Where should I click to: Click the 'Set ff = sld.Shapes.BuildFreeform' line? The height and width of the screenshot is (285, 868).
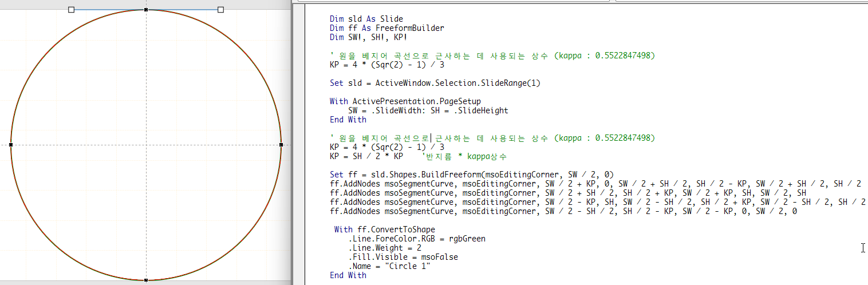click(x=471, y=175)
